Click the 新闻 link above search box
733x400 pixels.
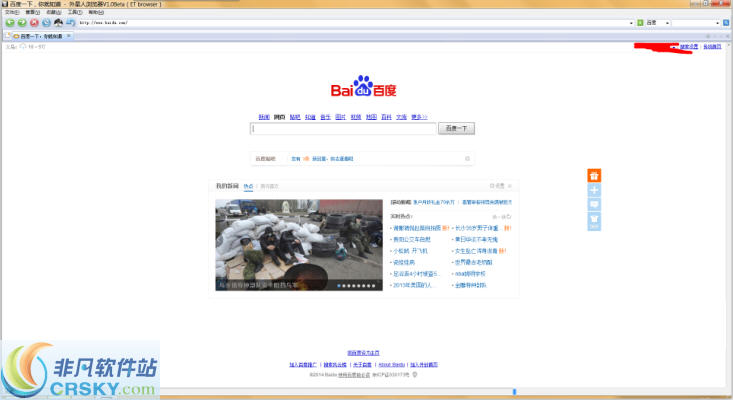point(264,117)
